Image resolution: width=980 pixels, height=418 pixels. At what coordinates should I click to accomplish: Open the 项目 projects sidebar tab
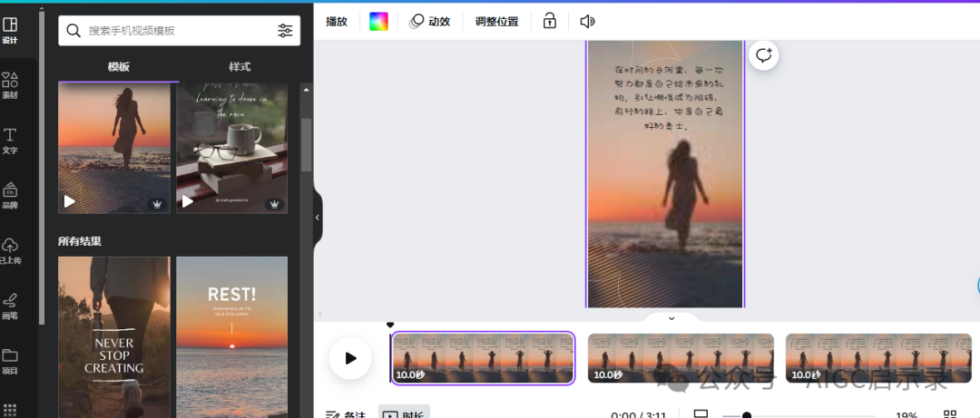pyautogui.click(x=10, y=361)
